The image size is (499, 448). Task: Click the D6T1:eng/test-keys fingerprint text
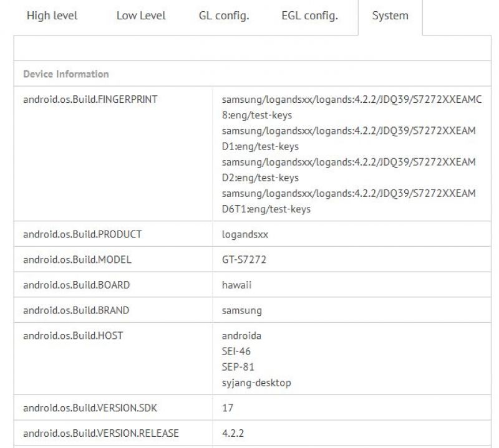click(266, 209)
